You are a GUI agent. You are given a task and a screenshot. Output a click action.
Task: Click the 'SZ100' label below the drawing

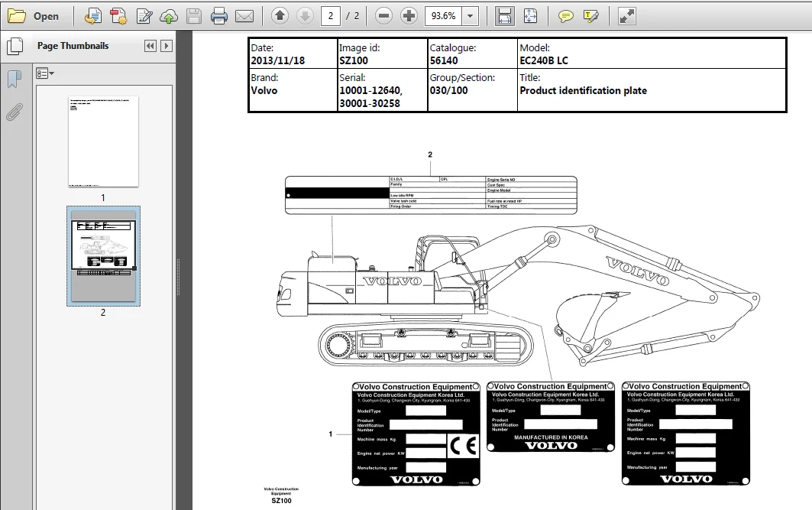282,501
